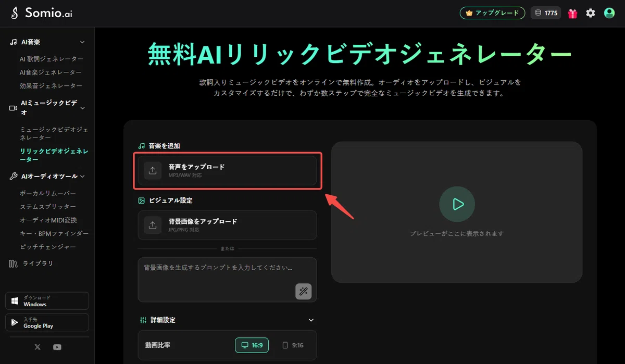The width and height of the screenshot is (625, 364).
Task: Collapse the AI音楽 sidebar section
Action: [82, 42]
